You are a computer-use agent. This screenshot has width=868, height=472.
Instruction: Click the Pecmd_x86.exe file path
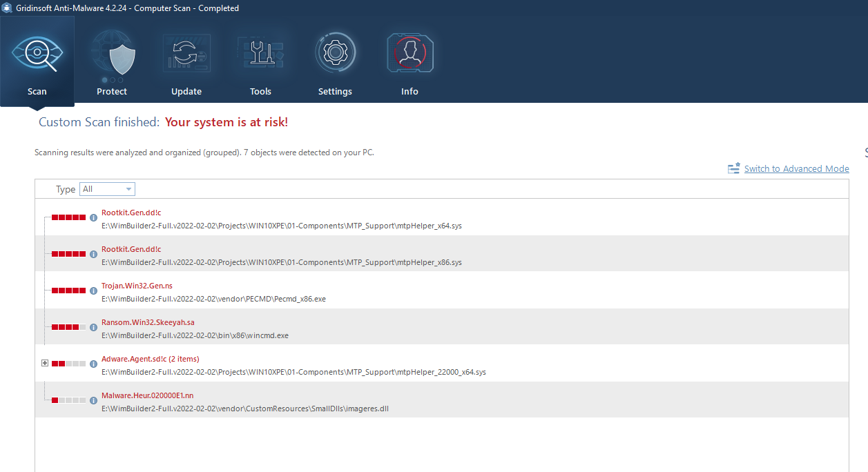(213, 299)
